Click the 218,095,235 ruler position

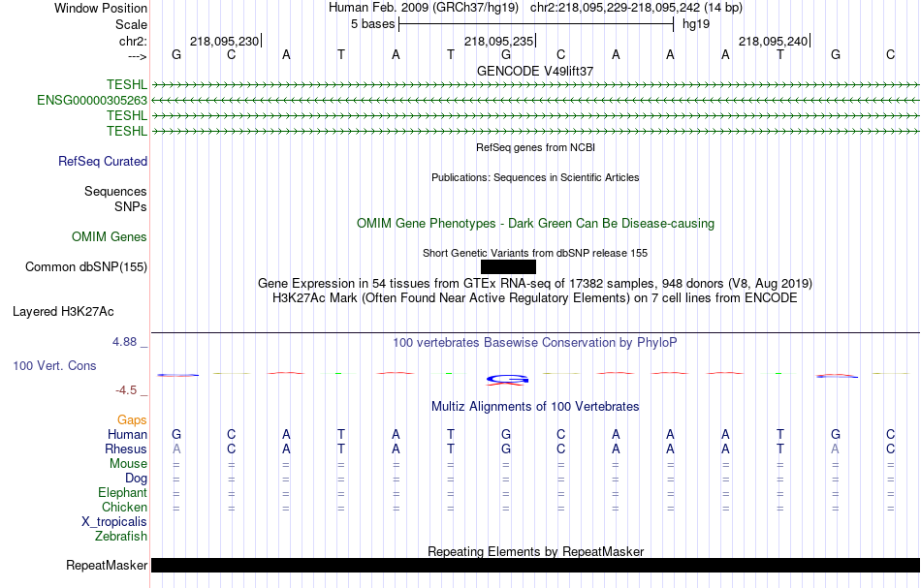(498, 41)
